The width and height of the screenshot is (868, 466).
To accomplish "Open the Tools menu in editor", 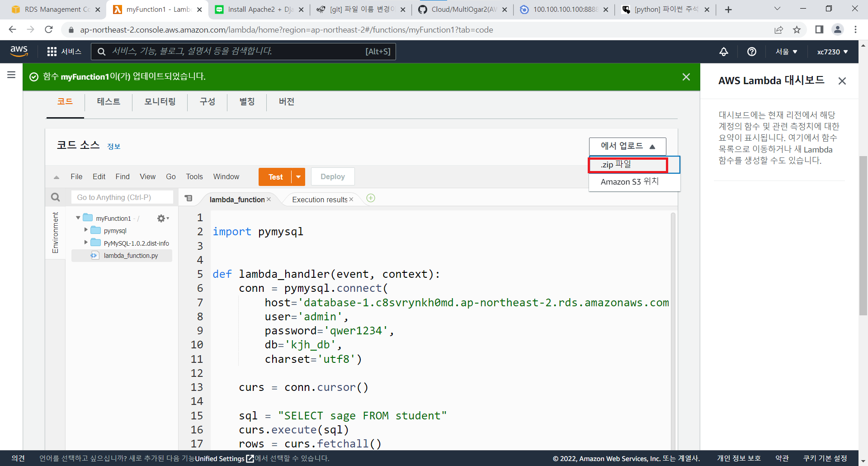I will (194, 177).
